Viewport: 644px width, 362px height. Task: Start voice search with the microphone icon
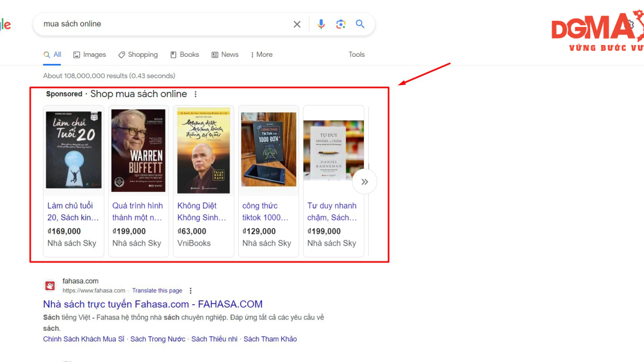tap(321, 24)
